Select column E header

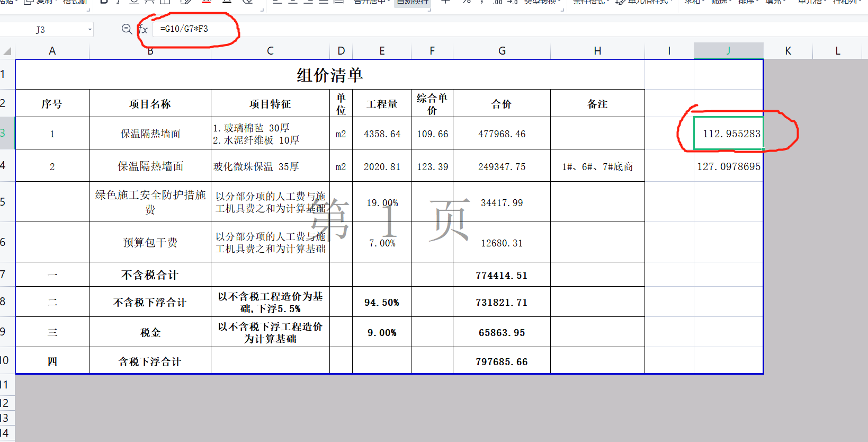click(x=382, y=51)
